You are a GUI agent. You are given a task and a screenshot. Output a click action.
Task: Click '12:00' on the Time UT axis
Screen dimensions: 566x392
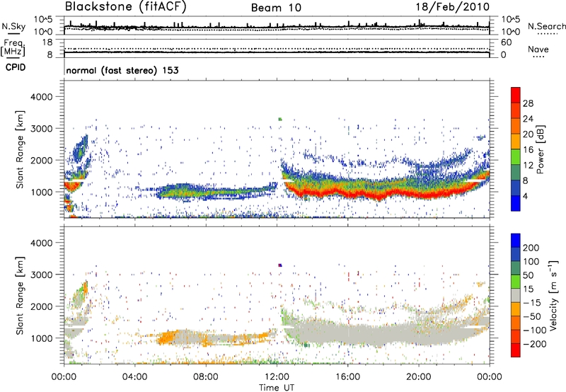pyautogui.click(x=277, y=377)
